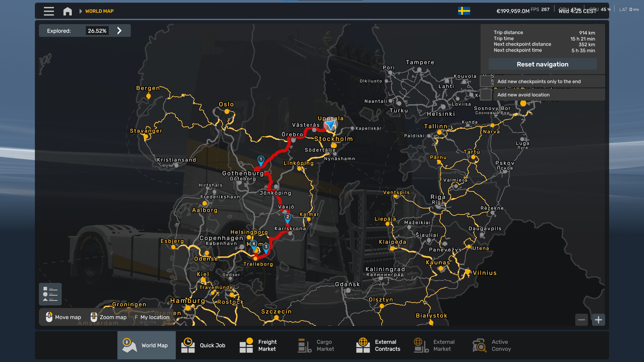This screenshot has height=362, width=644.
Task: Click the WORLD MAP breadcrumb
Action: pos(99,11)
